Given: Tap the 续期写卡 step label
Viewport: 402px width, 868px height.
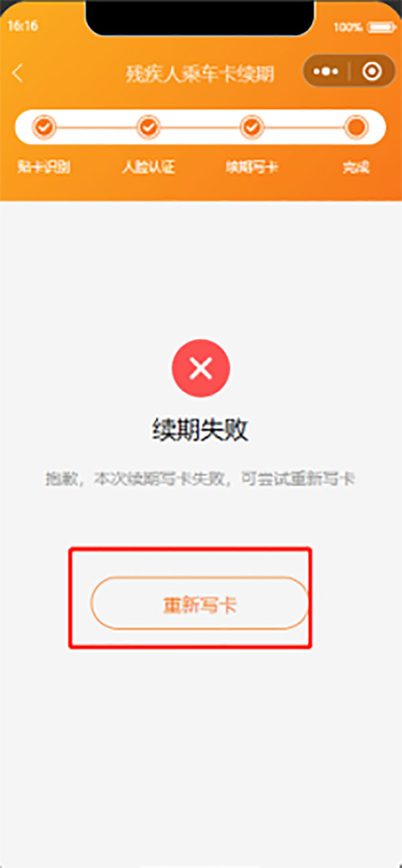Looking at the screenshot, I should tap(251, 167).
